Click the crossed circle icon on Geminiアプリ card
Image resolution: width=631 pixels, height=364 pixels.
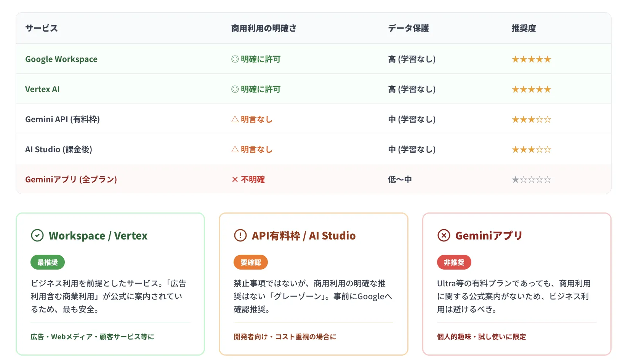point(443,235)
